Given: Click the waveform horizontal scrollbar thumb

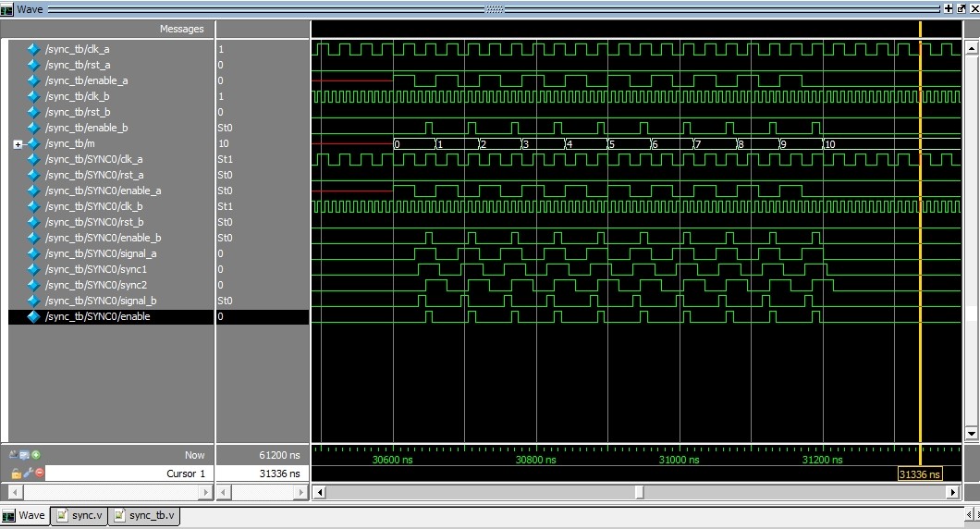Looking at the screenshot, I should point(639,492).
